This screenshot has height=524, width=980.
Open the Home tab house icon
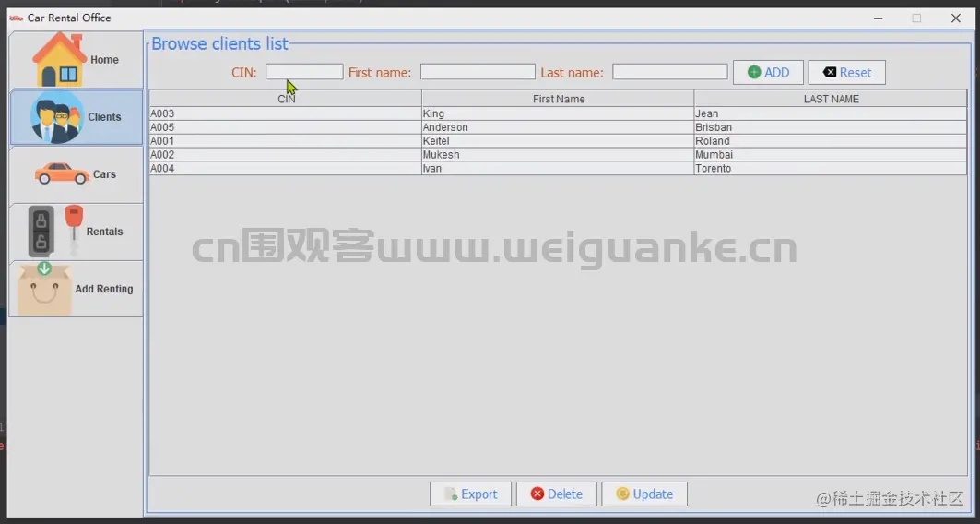click(59, 59)
